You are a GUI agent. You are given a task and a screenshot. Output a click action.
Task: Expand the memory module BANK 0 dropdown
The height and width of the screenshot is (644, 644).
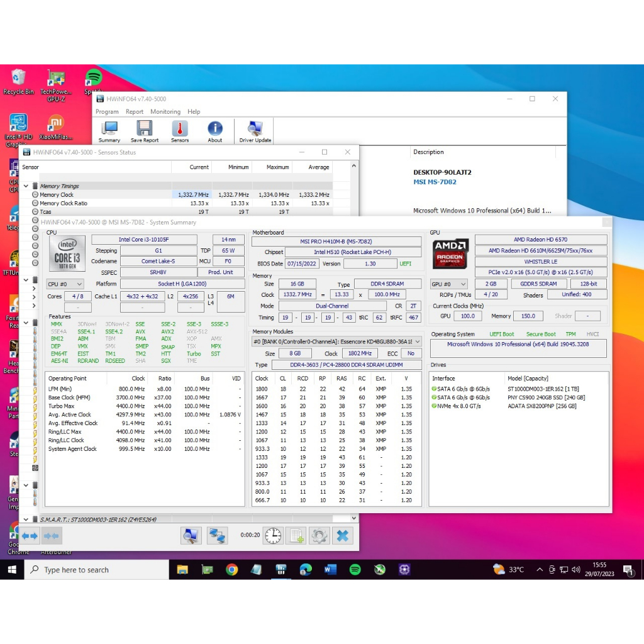336,341
